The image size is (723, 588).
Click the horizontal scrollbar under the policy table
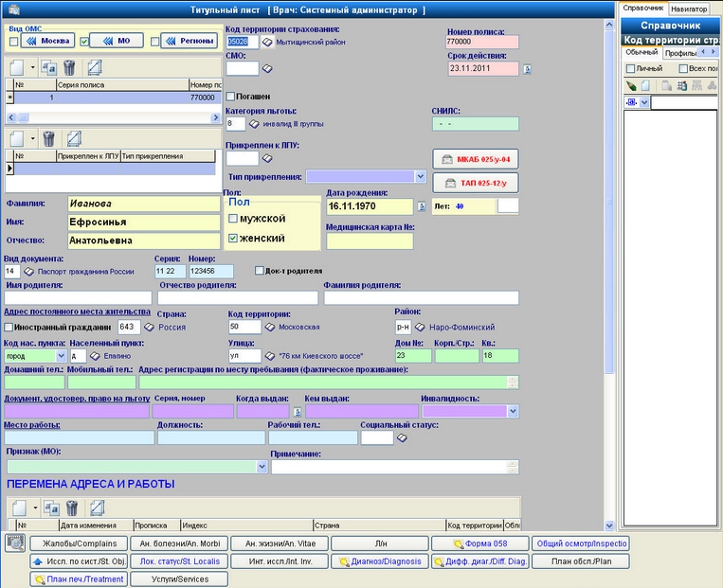tap(114, 116)
